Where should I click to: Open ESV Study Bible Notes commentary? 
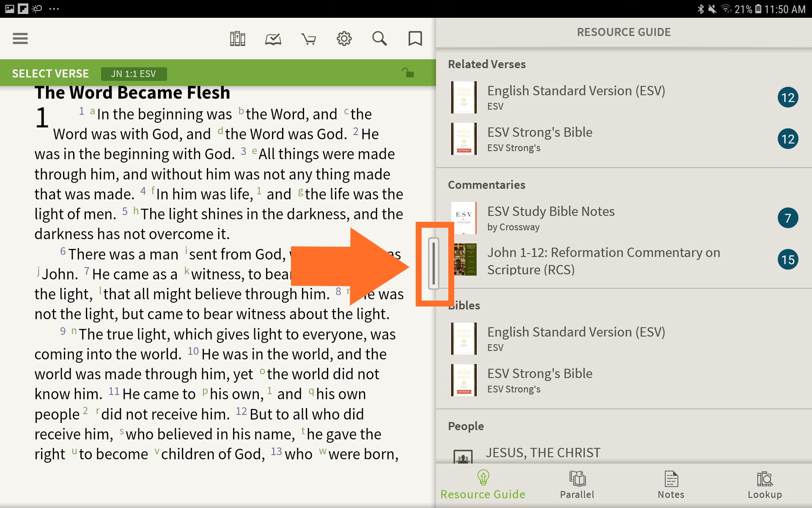(x=624, y=218)
